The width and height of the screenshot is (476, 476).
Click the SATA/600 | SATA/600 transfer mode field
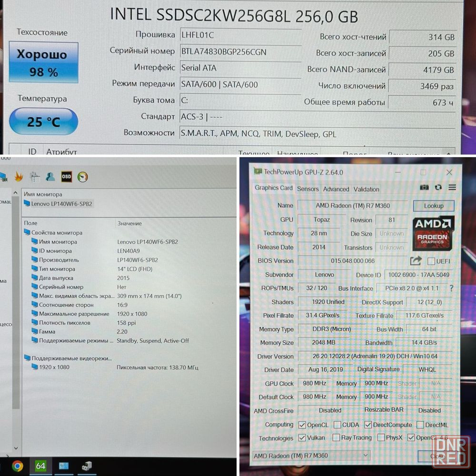point(240,84)
